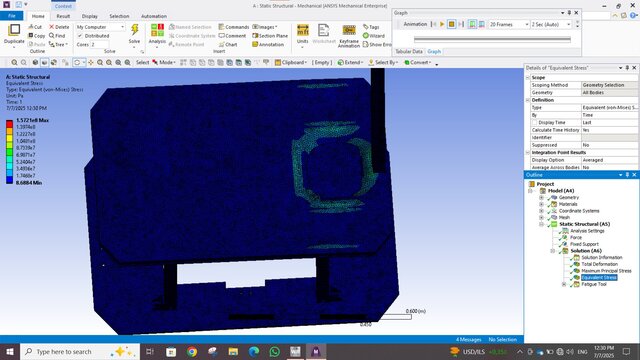Click the animation timeline slider bar
The width and height of the screenshot is (640, 360).
point(492,40)
